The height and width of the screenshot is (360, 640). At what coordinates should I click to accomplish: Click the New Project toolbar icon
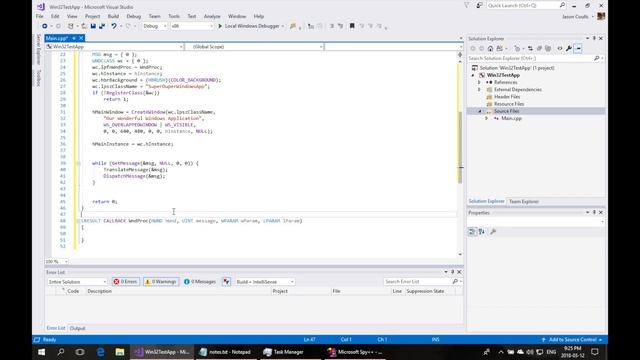pos(71,26)
